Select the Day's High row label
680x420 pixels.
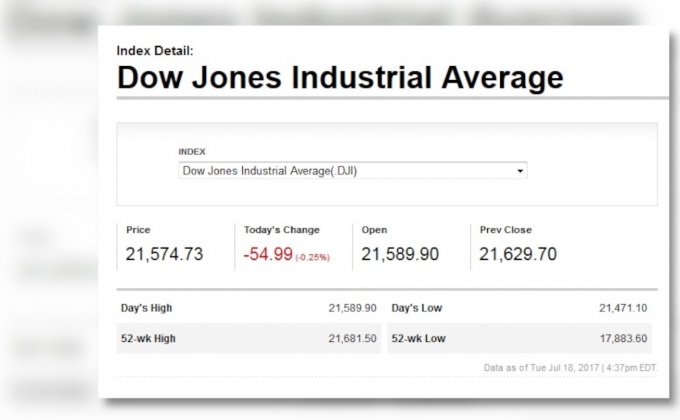point(148,308)
